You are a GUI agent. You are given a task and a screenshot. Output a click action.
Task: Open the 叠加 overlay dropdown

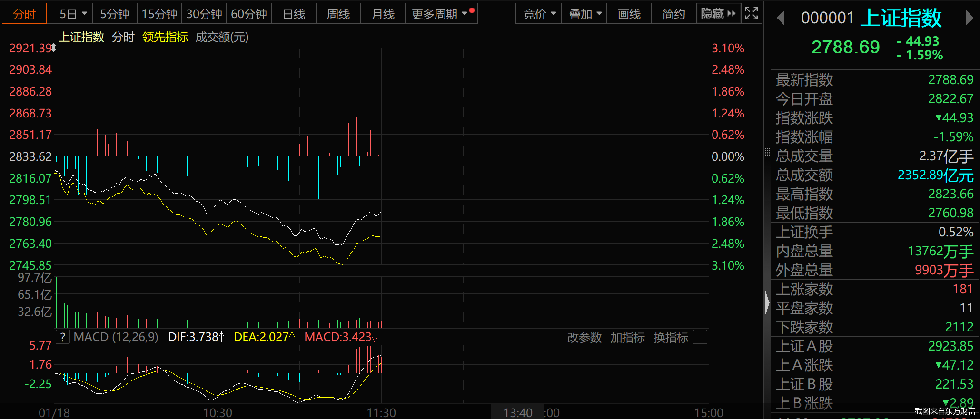[584, 14]
